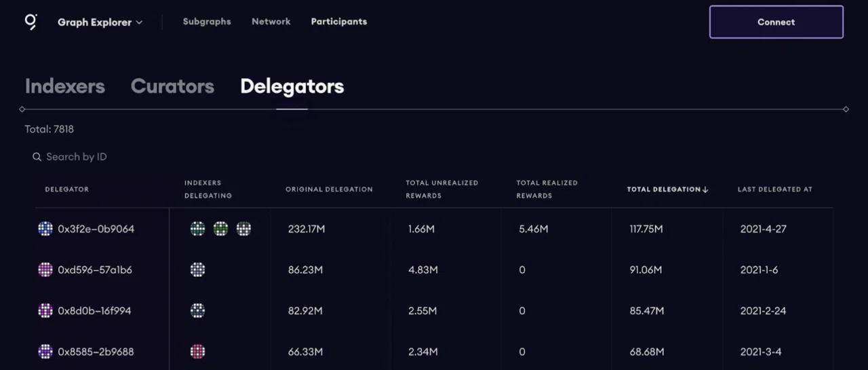Click avatar icon for delegator 0x8d0b–16f994
This screenshot has width=868, height=370.
[x=45, y=310]
